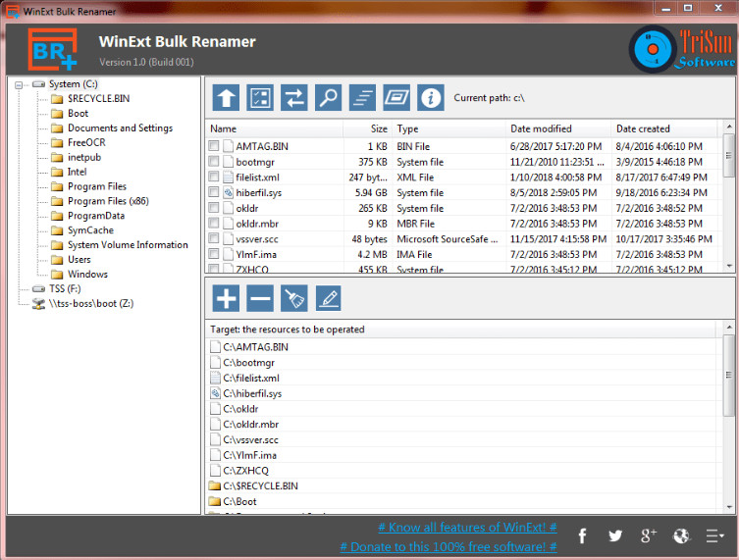Select the $RECYCLE.BIN folder in tree
739x560 pixels.
(98, 99)
